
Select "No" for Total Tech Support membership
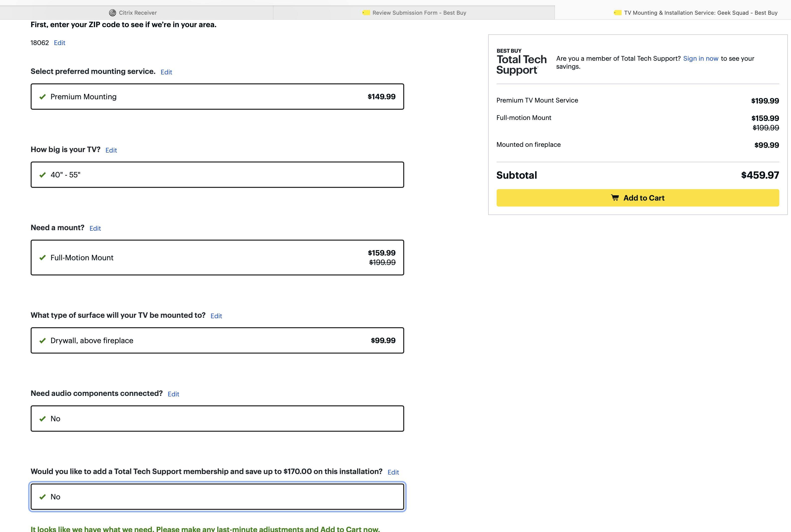(217, 496)
